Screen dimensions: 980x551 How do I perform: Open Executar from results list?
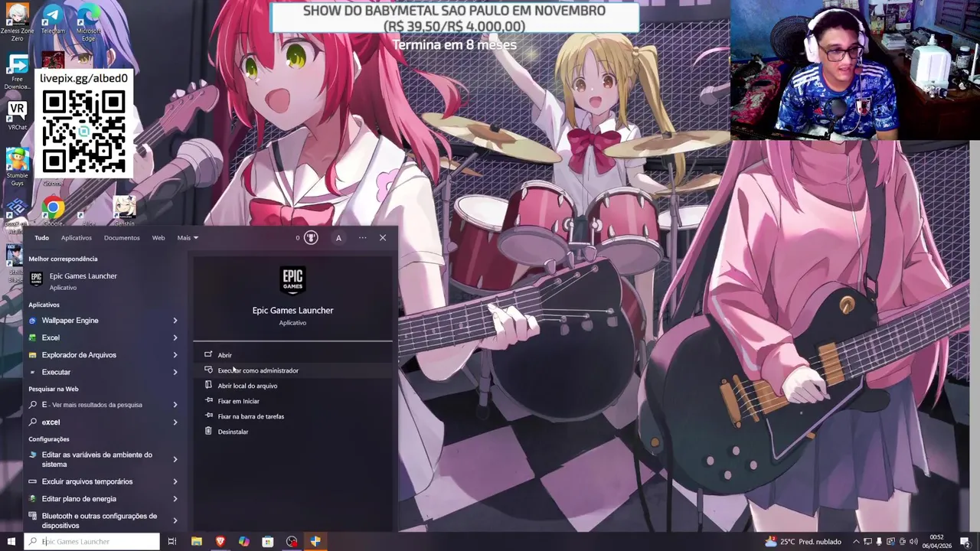click(x=96, y=372)
